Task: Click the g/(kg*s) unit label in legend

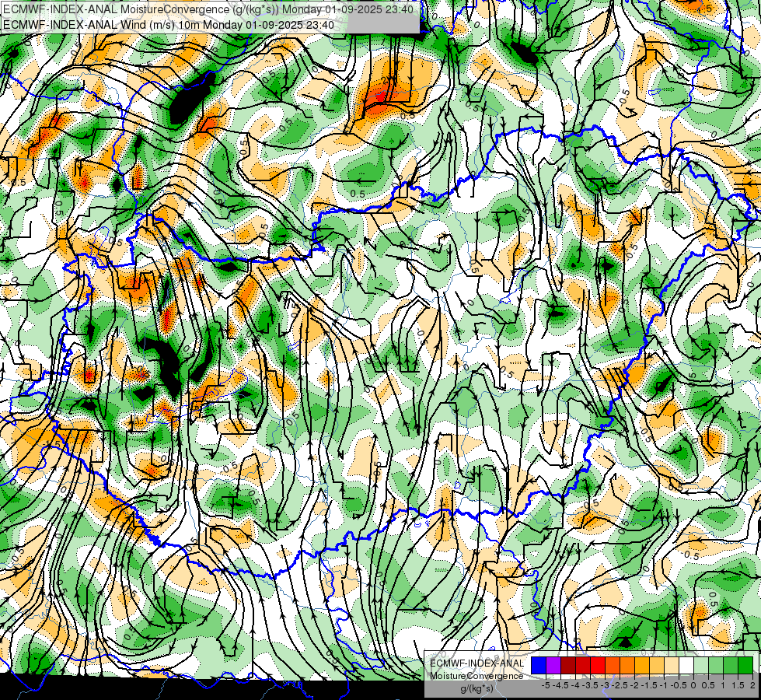Action: (476, 689)
